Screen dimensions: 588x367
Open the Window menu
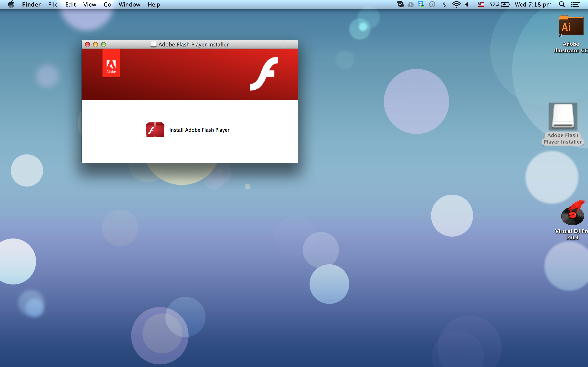[x=129, y=4]
